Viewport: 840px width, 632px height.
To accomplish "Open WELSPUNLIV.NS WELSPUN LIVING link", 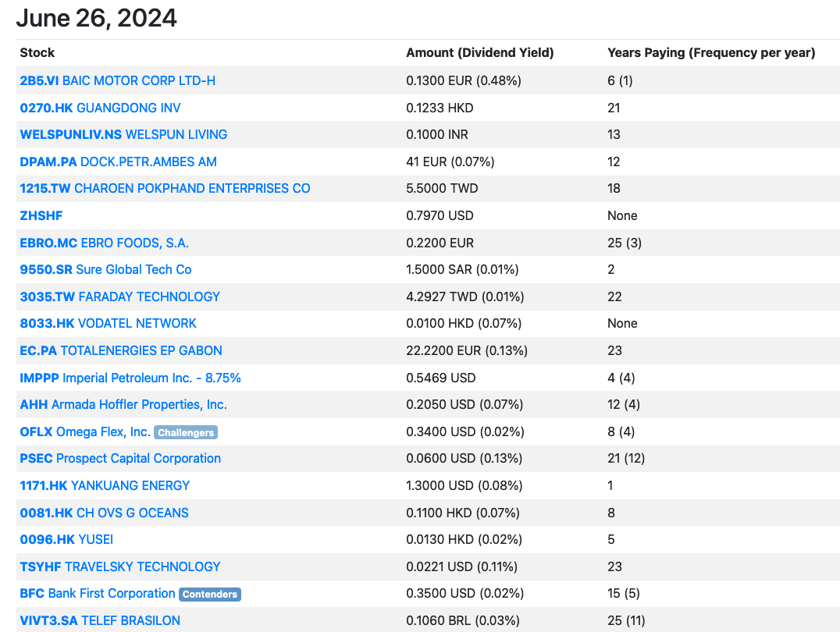I will (123, 135).
